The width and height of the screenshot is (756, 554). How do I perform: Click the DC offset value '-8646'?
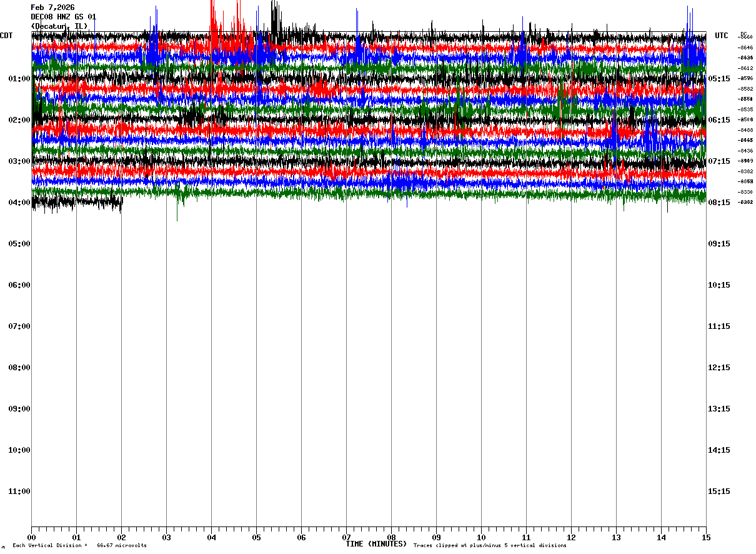click(746, 48)
